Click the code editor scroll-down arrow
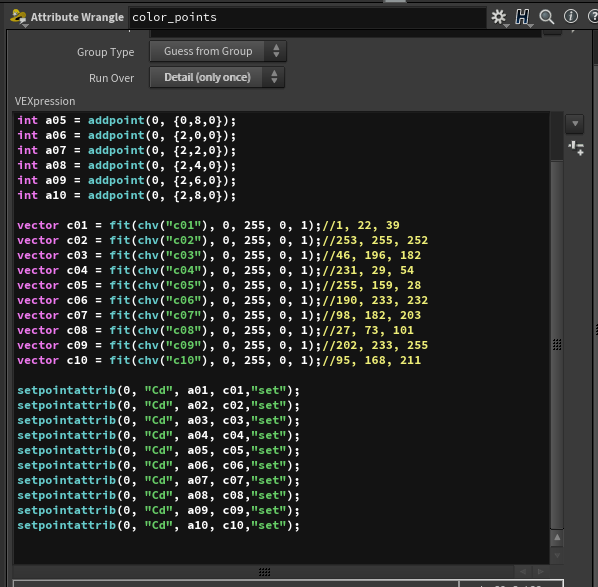The width and height of the screenshot is (598, 587). (557, 555)
